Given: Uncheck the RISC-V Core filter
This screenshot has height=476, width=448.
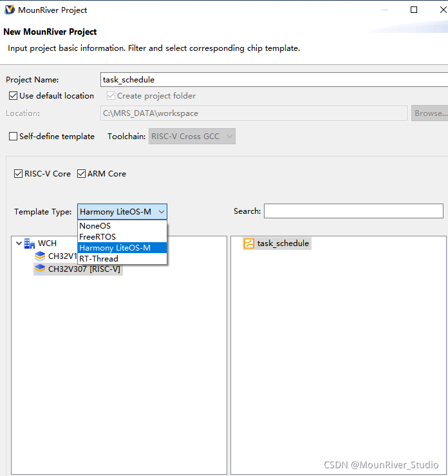Looking at the screenshot, I should click(x=18, y=174).
